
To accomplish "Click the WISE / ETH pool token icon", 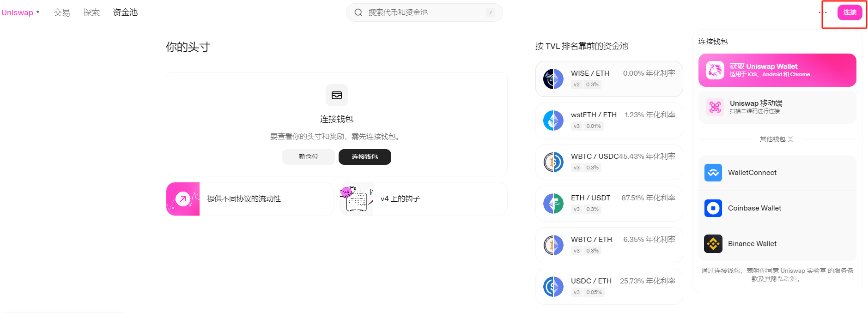I will coord(553,79).
